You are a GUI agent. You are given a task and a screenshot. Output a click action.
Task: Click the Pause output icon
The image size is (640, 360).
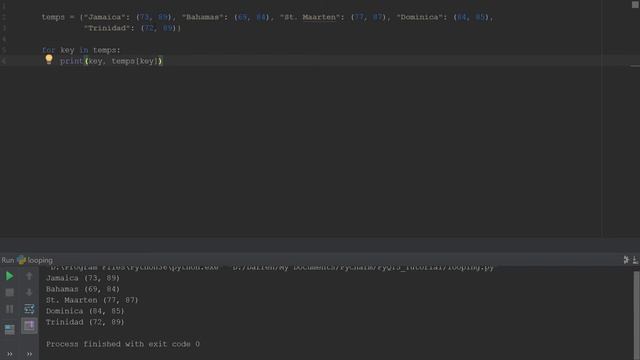pyautogui.click(x=9, y=309)
